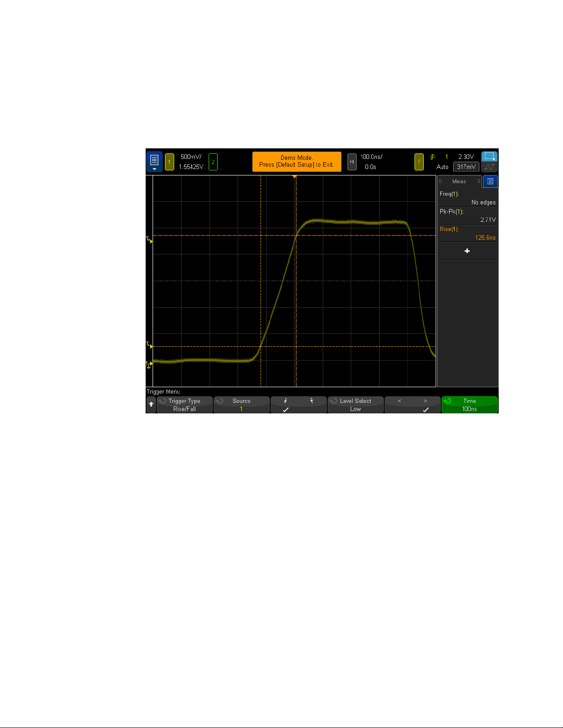Click the lower trigger level marker on left edge
The image size is (563, 728).
[x=149, y=344]
